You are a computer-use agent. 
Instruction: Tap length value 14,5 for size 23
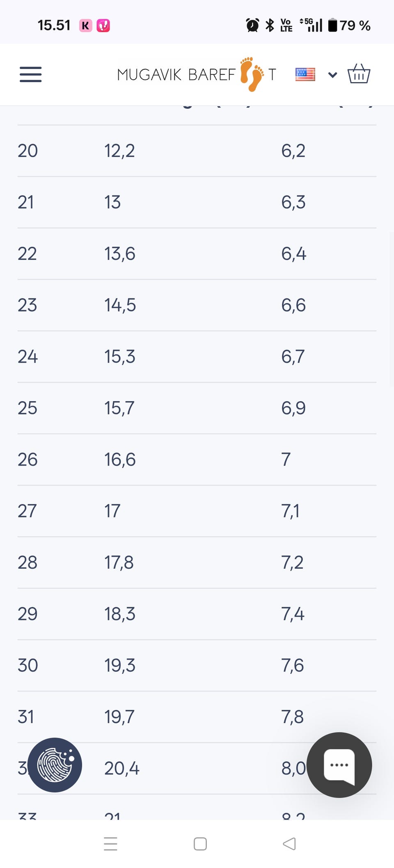[120, 305]
